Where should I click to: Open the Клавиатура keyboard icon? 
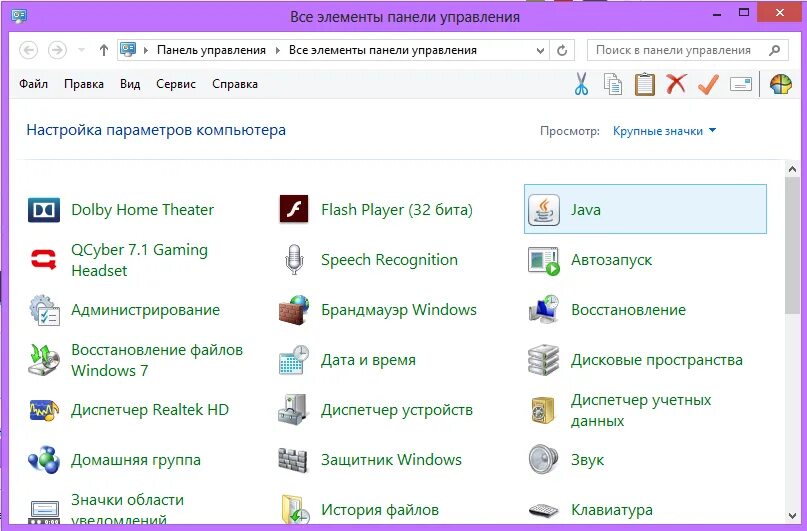[543, 510]
